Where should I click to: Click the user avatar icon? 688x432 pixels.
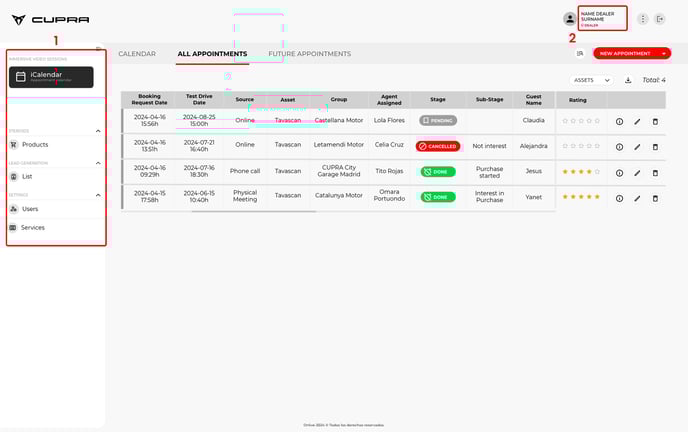click(570, 19)
